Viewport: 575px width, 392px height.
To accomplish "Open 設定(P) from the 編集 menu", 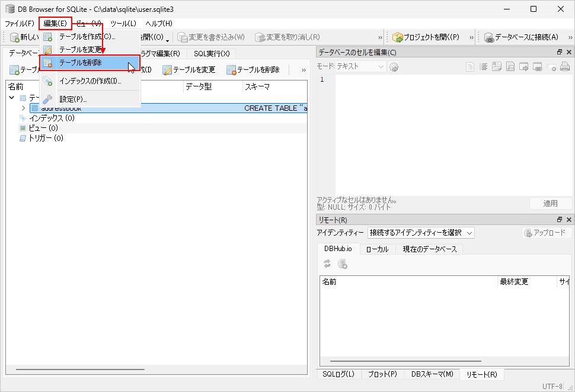I will click(x=72, y=99).
